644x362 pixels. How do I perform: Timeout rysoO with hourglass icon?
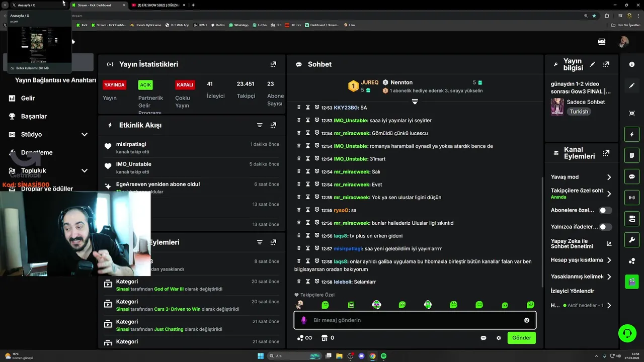coord(308,210)
